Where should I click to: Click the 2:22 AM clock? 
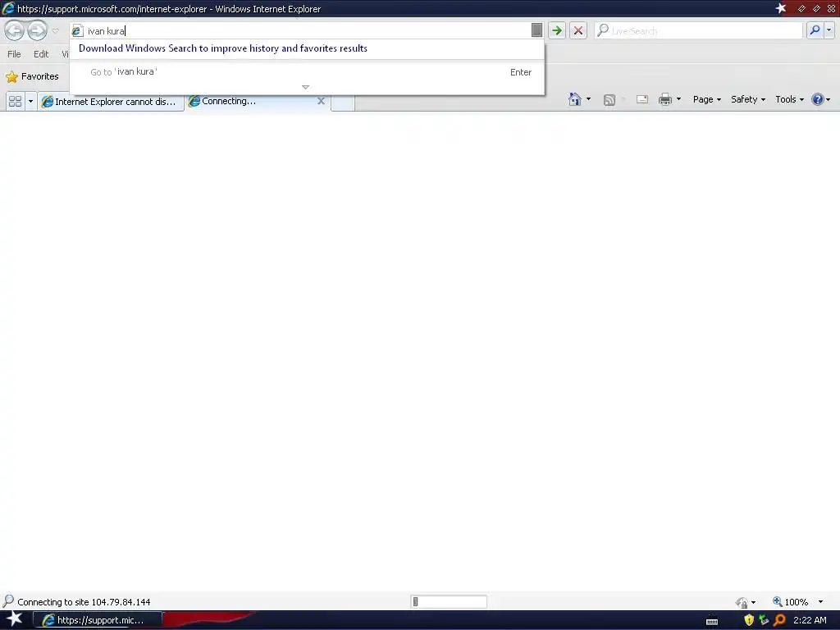(810, 620)
